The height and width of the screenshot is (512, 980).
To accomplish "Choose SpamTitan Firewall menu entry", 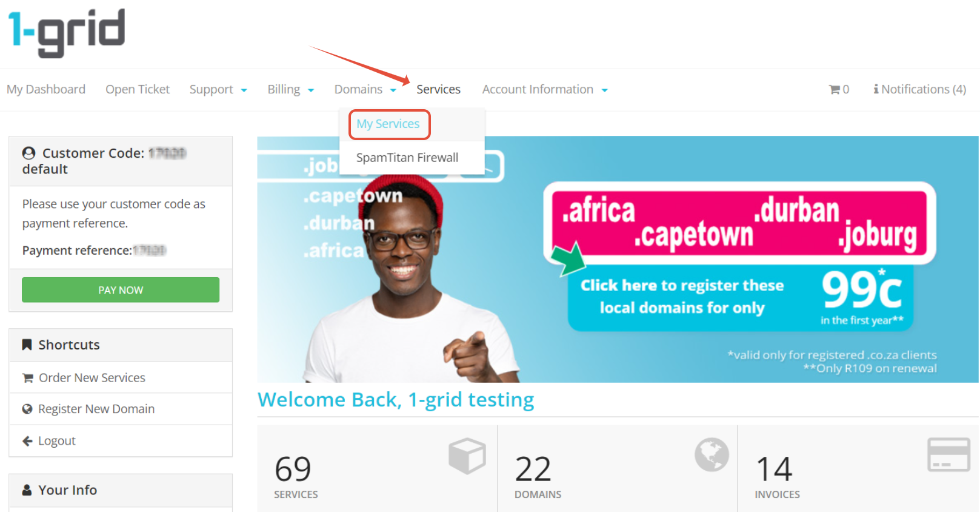I will tap(407, 158).
